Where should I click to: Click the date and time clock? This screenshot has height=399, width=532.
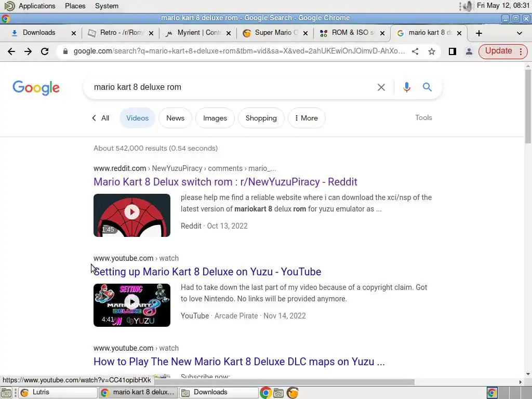click(x=503, y=5)
